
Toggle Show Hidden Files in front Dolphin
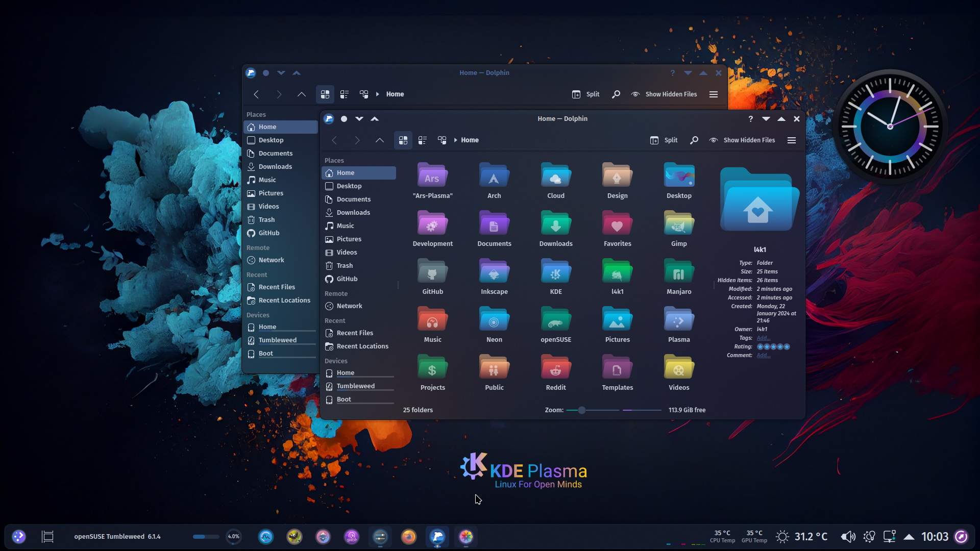click(742, 140)
